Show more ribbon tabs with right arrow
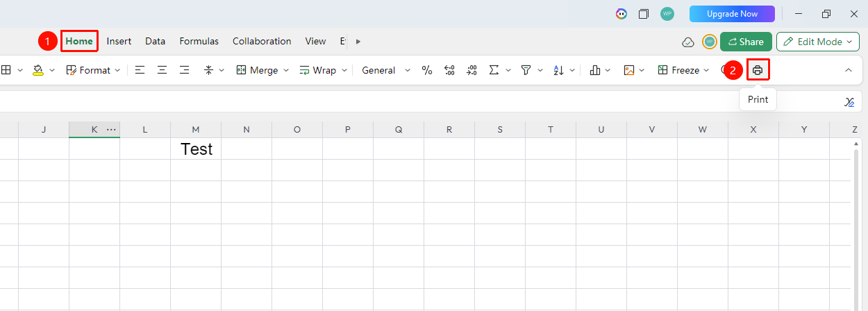The width and height of the screenshot is (868, 311). (x=358, y=42)
